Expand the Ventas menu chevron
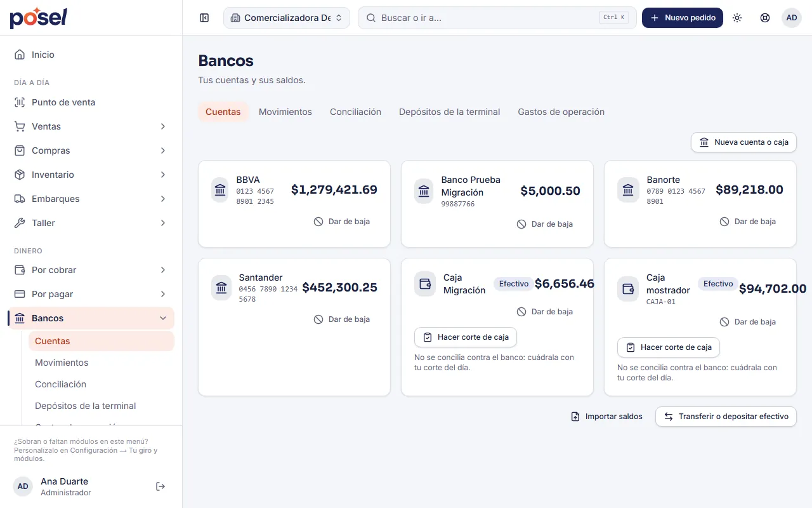 coord(163,126)
